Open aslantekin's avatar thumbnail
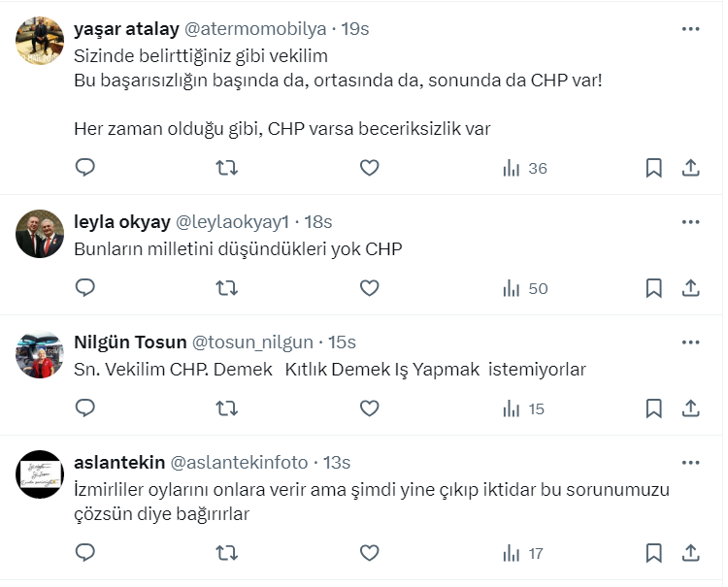This screenshot has height=587, width=728. (x=40, y=473)
